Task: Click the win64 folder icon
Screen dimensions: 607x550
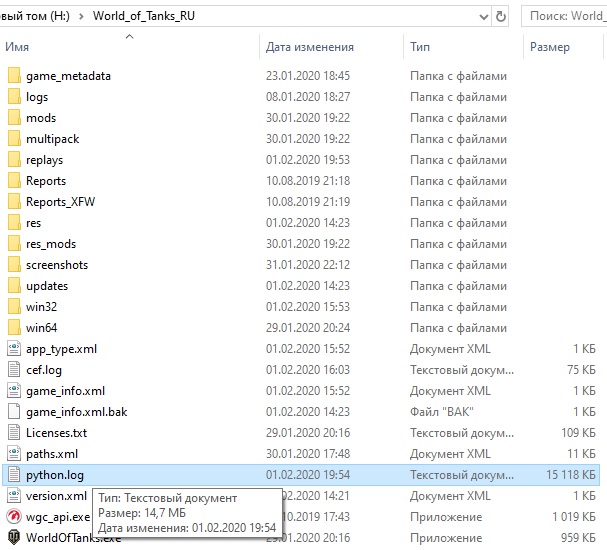Action: click(14, 327)
